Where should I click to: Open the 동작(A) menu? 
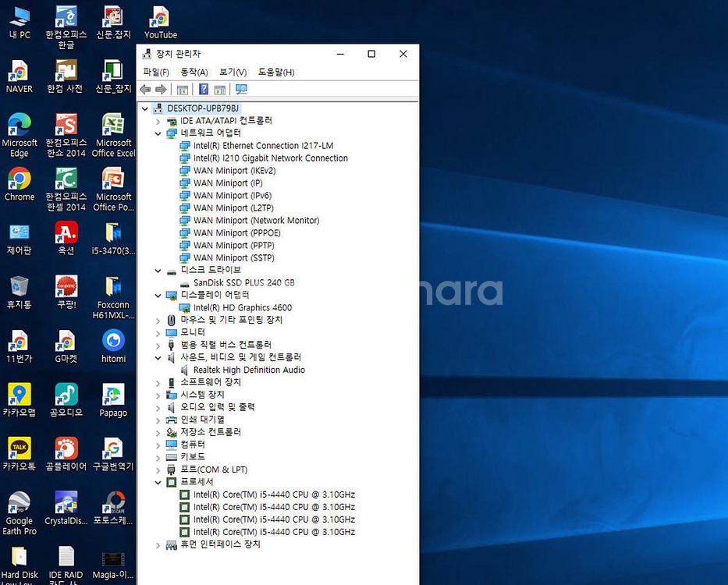[x=194, y=72]
